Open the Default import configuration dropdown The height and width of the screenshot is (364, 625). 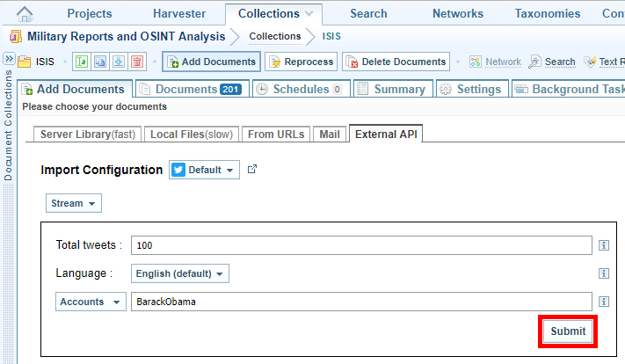coord(204,170)
